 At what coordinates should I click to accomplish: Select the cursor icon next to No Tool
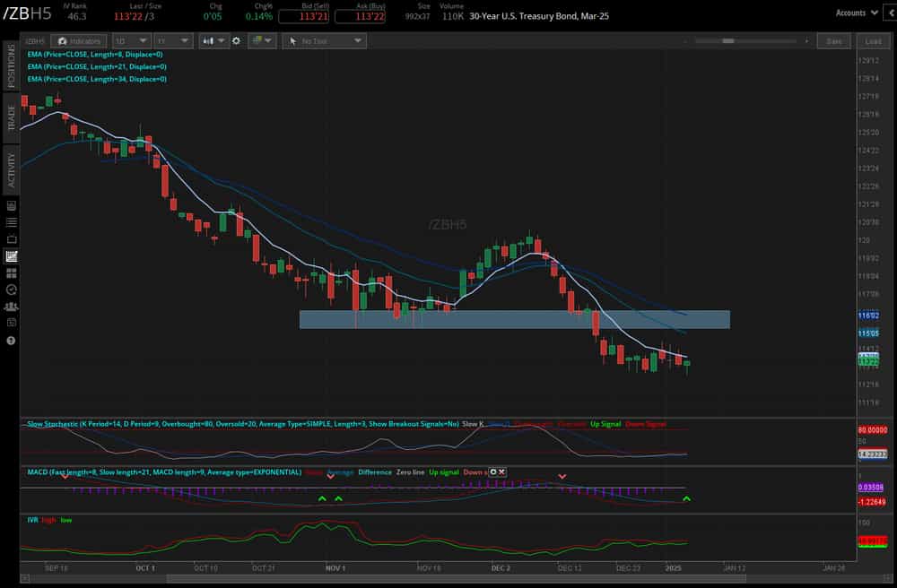(293, 40)
